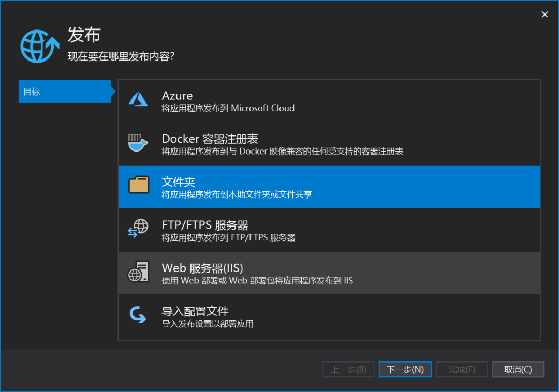Click the yellow folder icon
559x392 pixels.
tap(139, 185)
